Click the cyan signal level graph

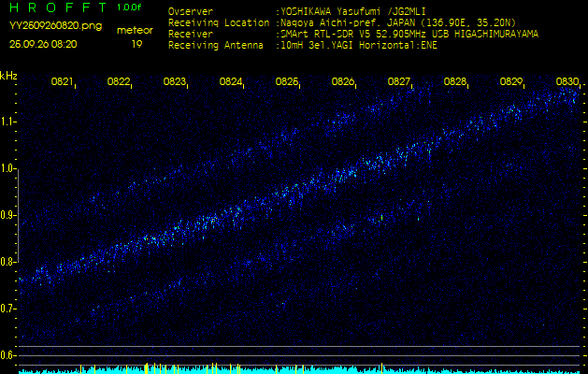click(294, 369)
